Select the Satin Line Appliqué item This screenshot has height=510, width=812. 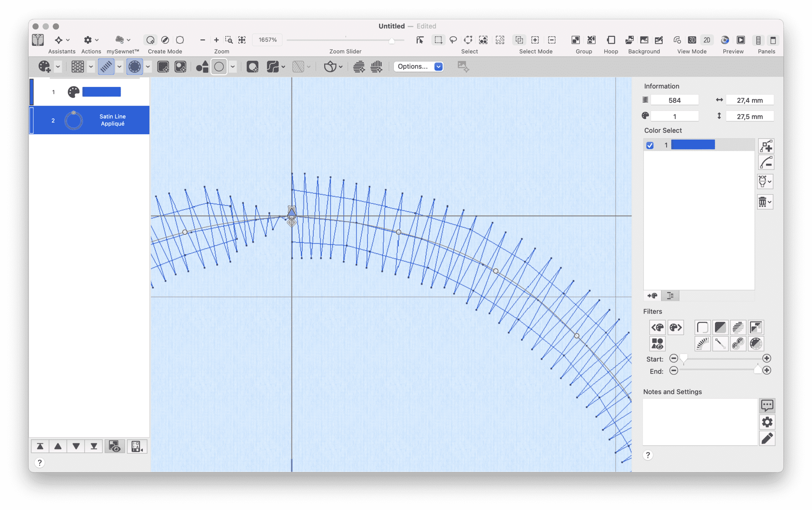[x=89, y=120]
